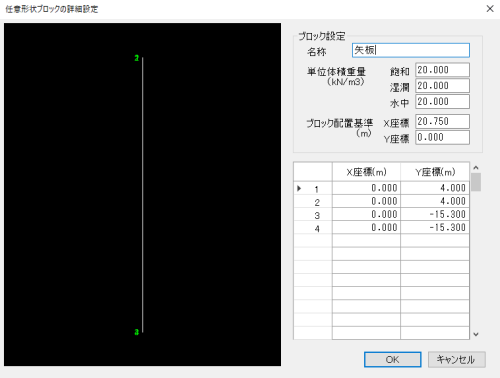Select row 3 Y coordinate cell -15.300
Viewport: 500px width, 378px height.
[435, 215]
